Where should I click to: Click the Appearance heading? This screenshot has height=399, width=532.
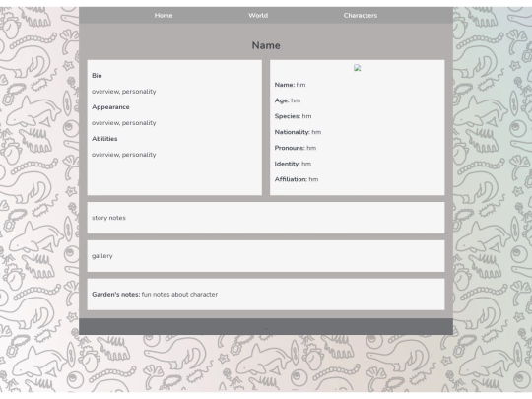[x=110, y=106]
